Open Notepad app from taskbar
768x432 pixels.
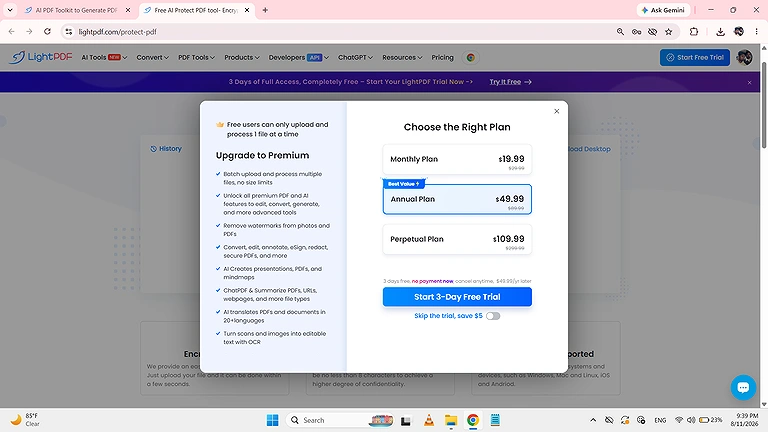pos(495,420)
